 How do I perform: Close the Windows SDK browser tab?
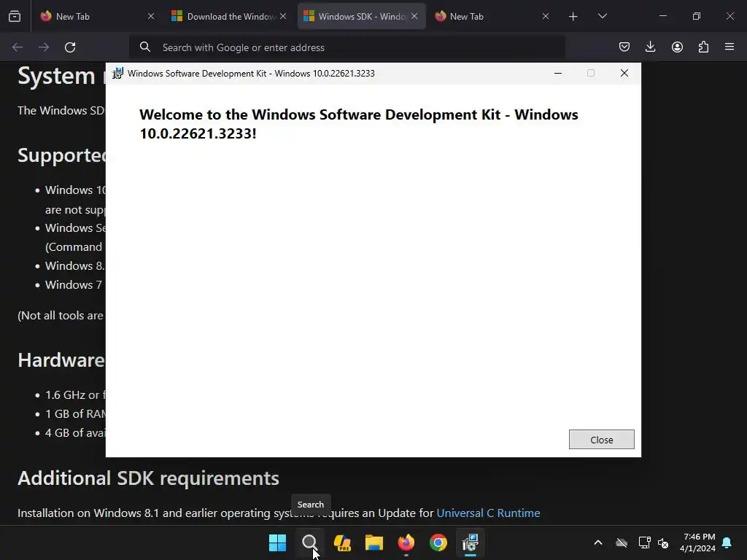click(414, 16)
